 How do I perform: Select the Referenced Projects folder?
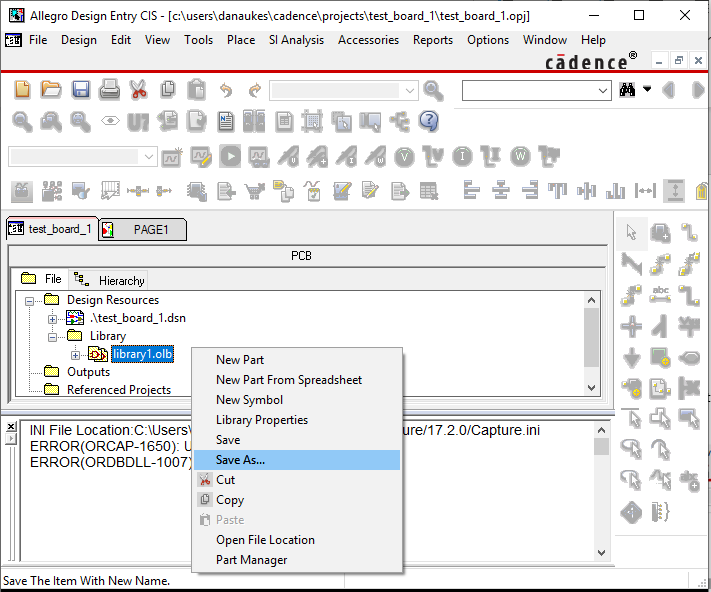point(119,390)
